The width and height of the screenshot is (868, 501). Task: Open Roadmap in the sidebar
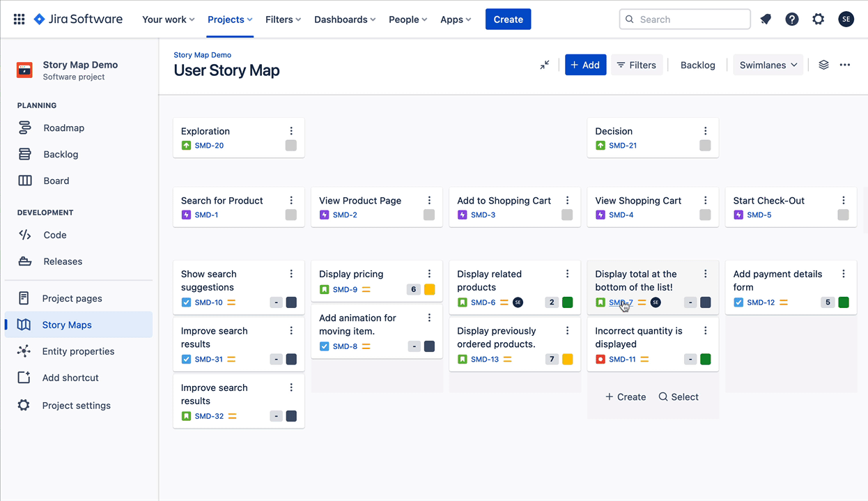click(63, 128)
